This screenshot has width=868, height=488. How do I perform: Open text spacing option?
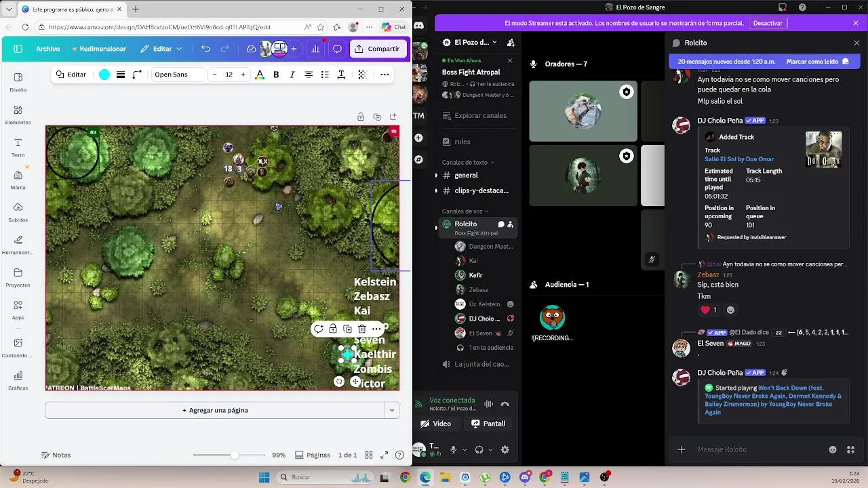click(x=341, y=75)
